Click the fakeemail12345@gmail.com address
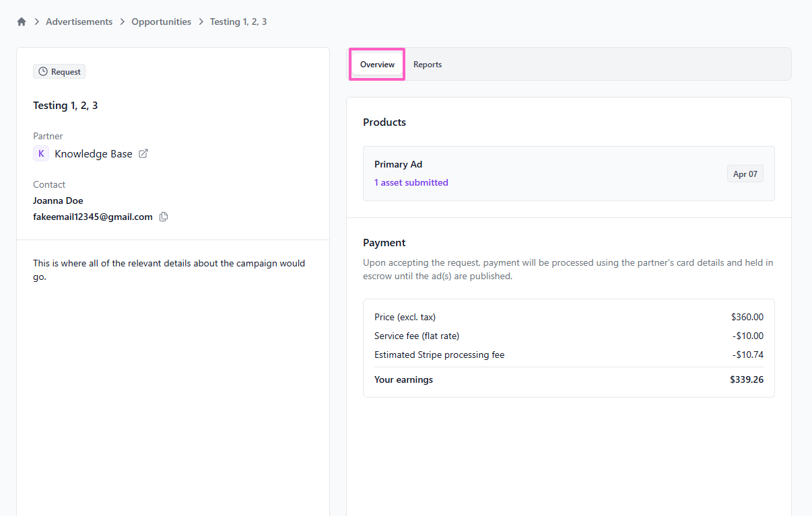The height and width of the screenshot is (516, 812). pyautogui.click(x=92, y=217)
